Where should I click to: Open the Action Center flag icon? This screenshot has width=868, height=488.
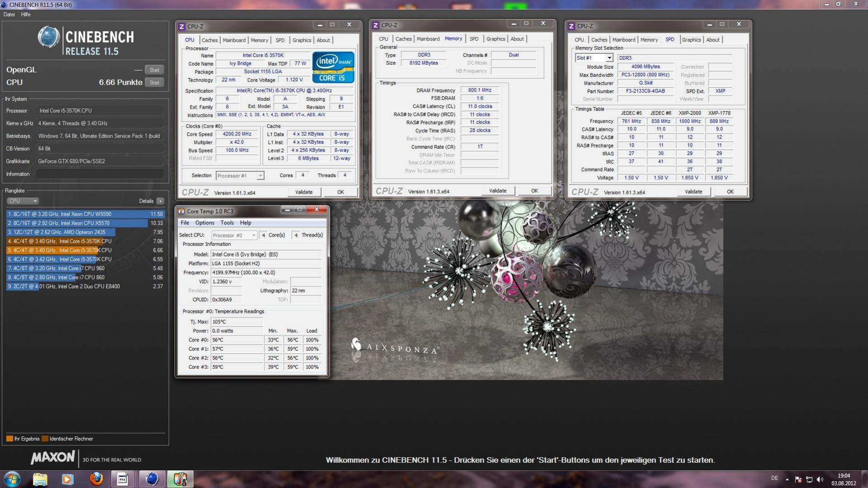pyautogui.click(x=798, y=479)
